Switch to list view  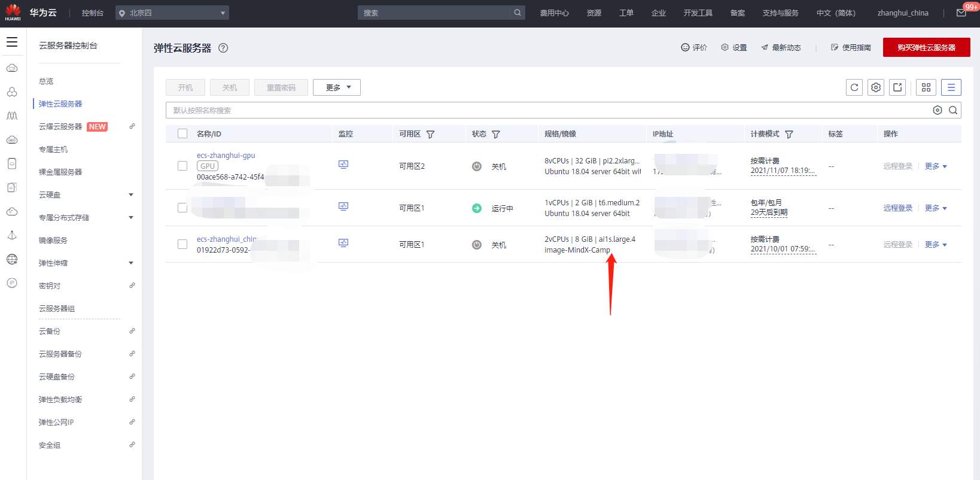tap(951, 87)
